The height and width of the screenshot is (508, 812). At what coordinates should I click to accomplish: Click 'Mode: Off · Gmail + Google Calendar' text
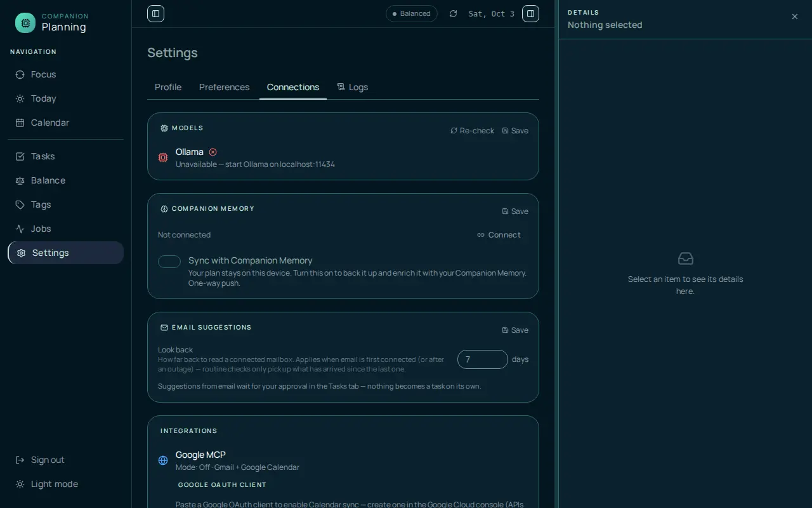click(x=237, y=467)
